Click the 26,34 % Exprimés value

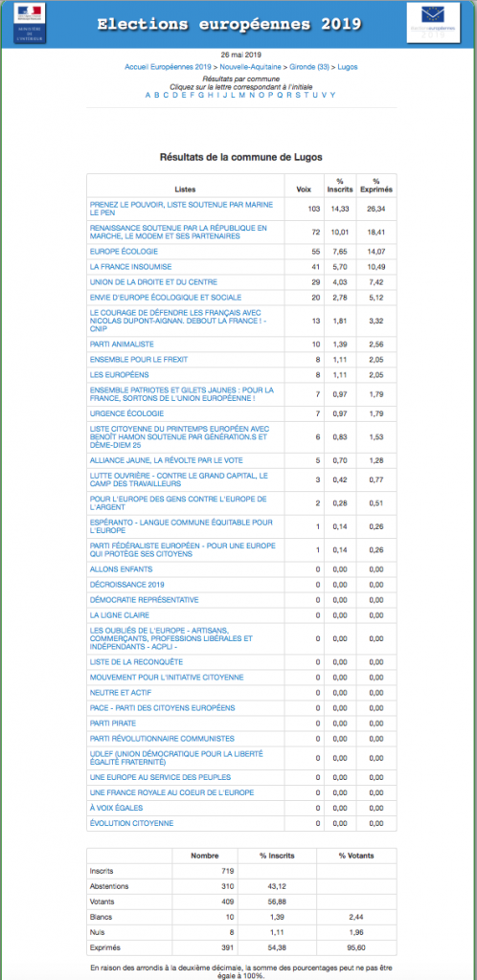coord(376,208)
